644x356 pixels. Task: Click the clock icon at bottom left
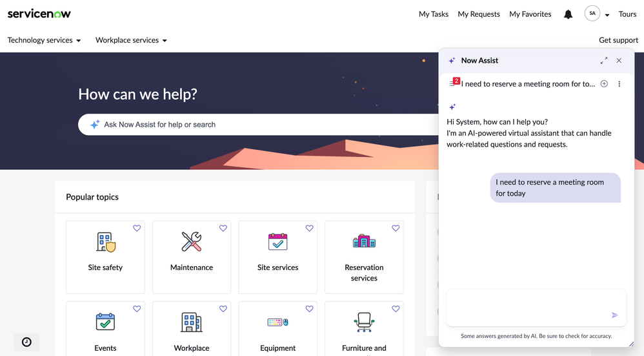(26, 342)
